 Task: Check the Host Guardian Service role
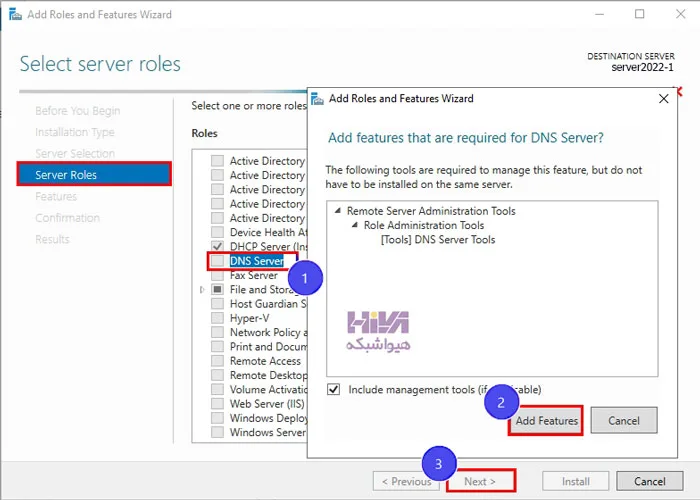tap(217, 304)
